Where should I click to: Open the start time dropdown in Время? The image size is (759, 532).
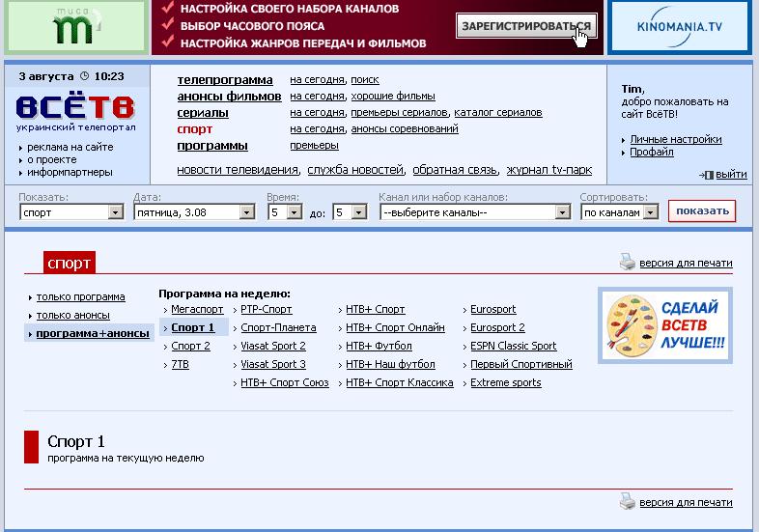[285, 212]
